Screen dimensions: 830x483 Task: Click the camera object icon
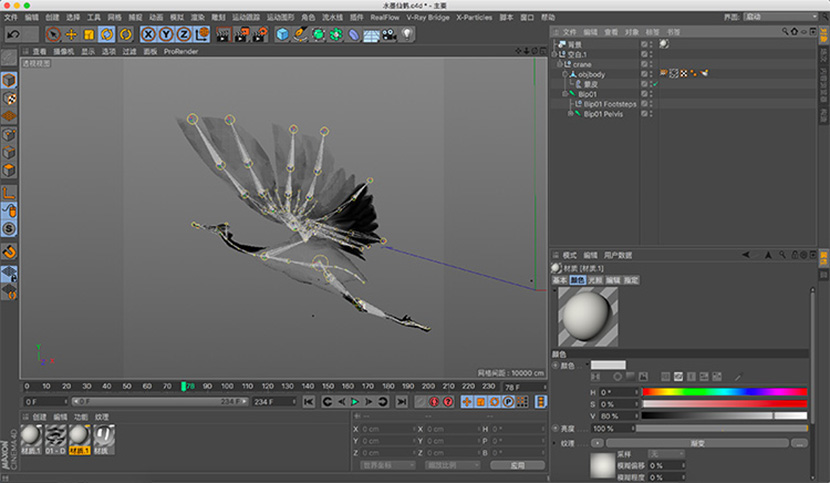tap(389, 34)
